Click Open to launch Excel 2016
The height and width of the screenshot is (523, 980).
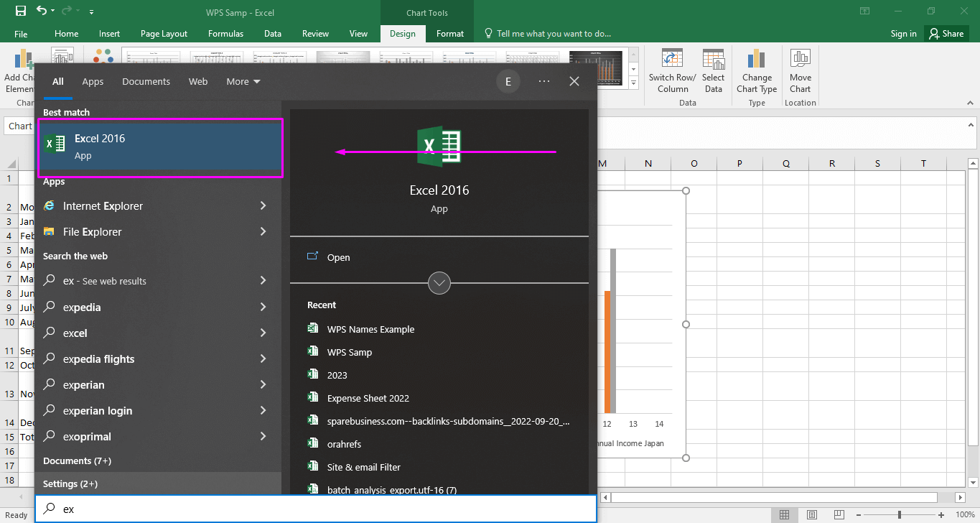click(338, 257)
